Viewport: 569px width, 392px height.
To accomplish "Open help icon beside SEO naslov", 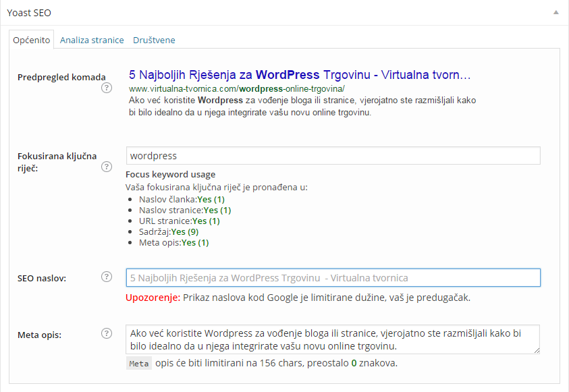I will coord(107,277).
